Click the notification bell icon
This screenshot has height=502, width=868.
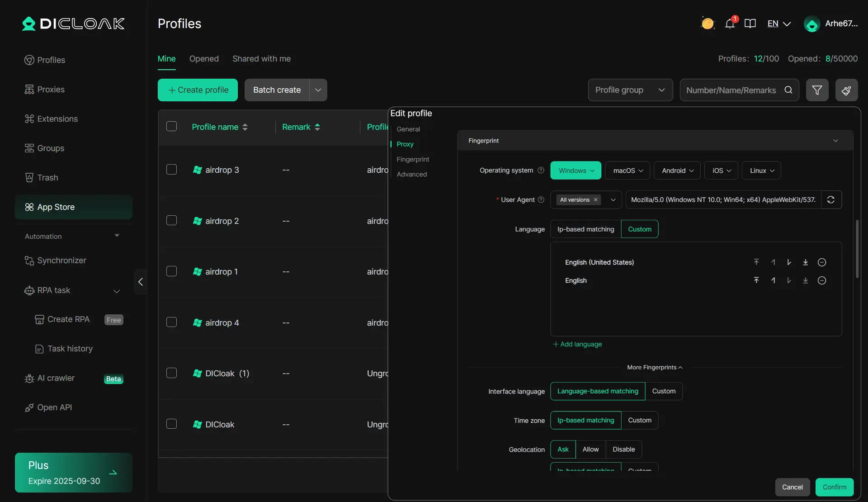(x=729, y=24)
